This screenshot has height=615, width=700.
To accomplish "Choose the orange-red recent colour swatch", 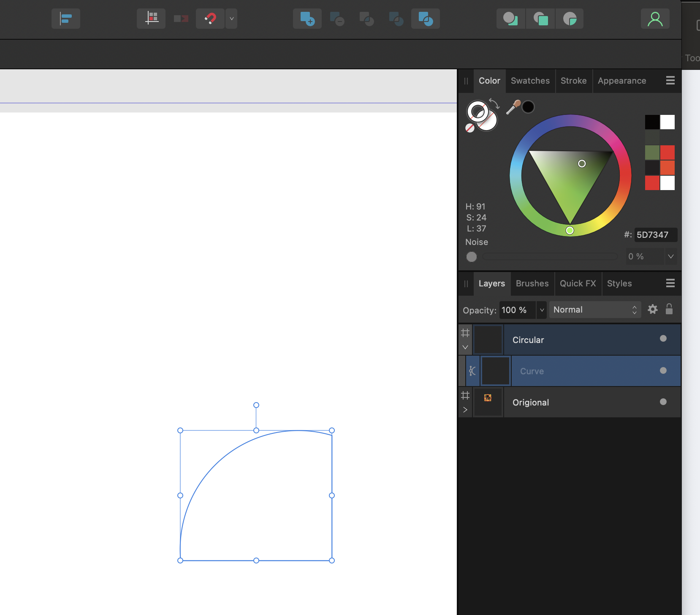I will (x=667, y=168).
